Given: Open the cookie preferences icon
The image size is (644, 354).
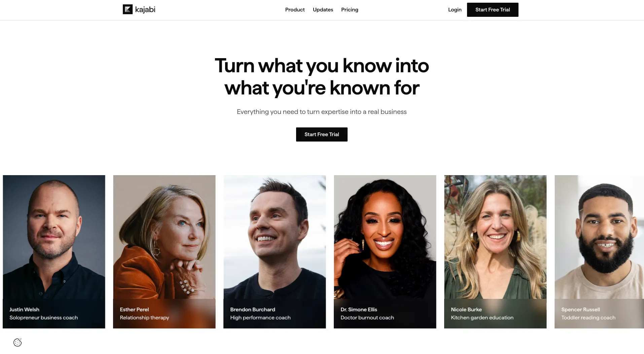Looking at the screenshot, I should pyautogui.click(x=17, y=342).
